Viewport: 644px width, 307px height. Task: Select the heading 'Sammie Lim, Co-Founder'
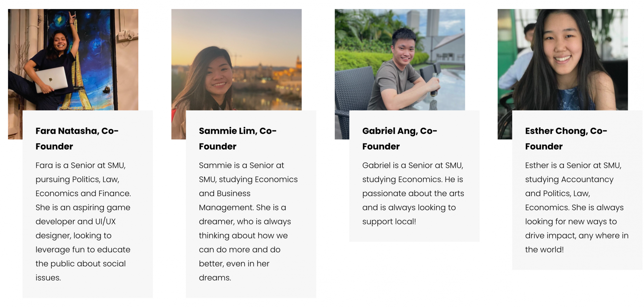point(237,138)
